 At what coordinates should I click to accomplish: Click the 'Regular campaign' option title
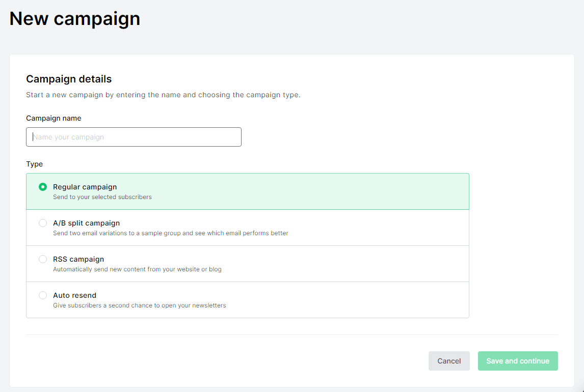pyautogui.click(x=85, y=187)
